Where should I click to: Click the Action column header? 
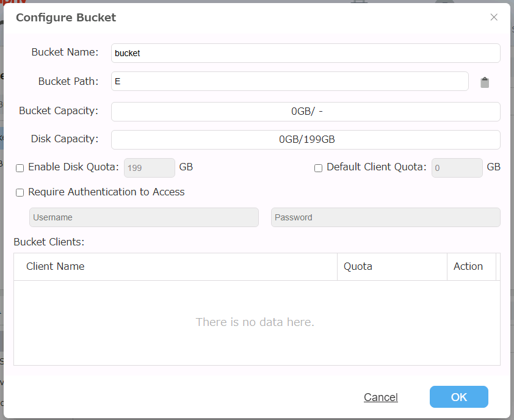coord(468,267)
